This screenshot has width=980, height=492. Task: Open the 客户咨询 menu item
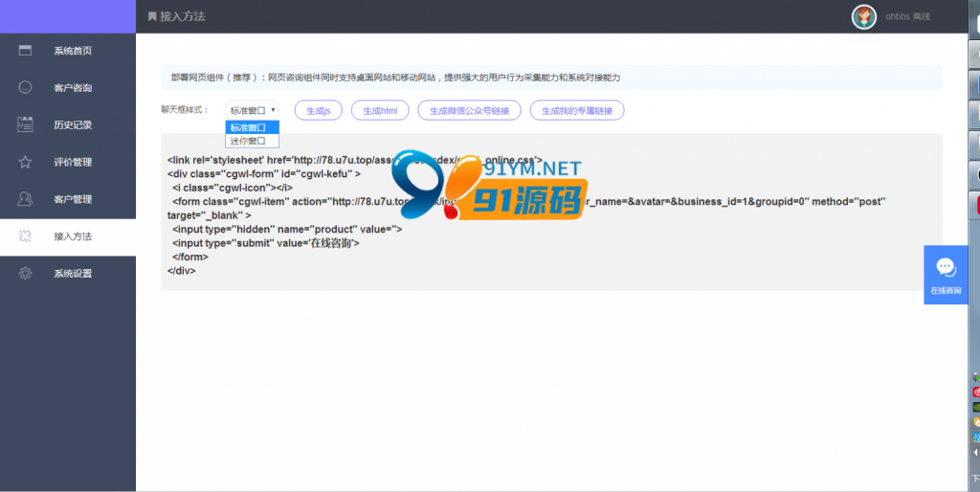click(x=73, y=88)
